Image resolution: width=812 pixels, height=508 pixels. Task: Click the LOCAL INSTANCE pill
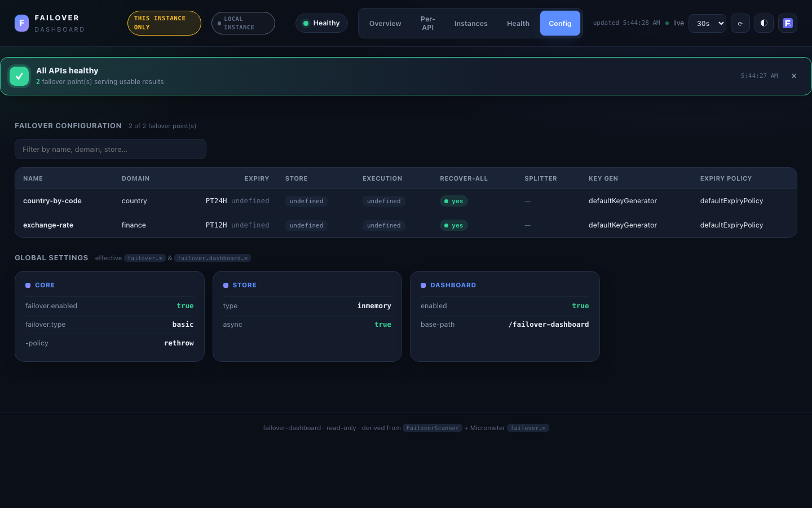click(243, 23)
